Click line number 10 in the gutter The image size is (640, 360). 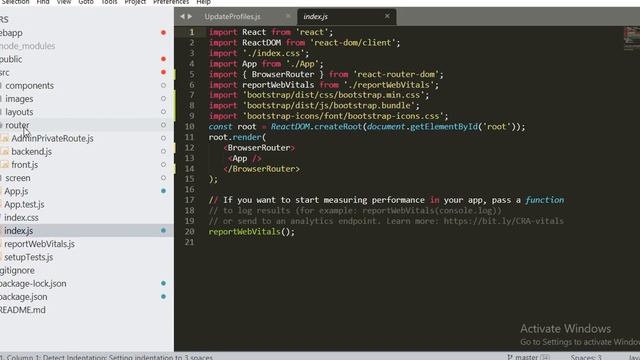189,127
